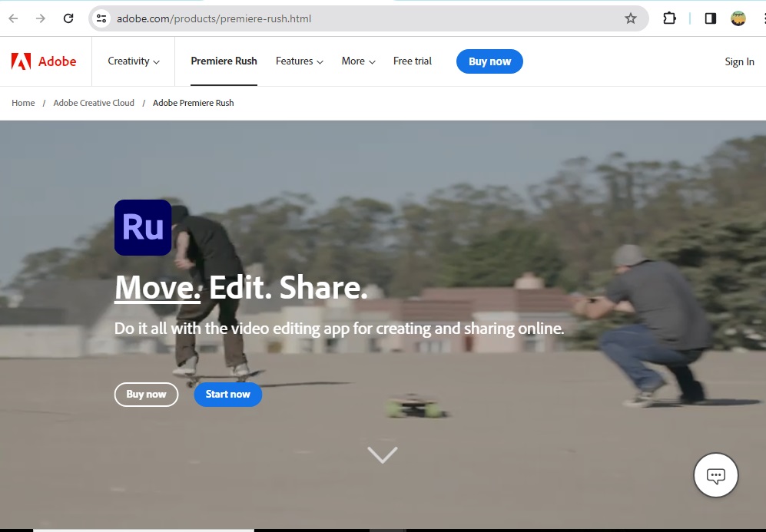Click the down chevron to scroll below
This screenshot has width=766, height=532.
point(383,455)
